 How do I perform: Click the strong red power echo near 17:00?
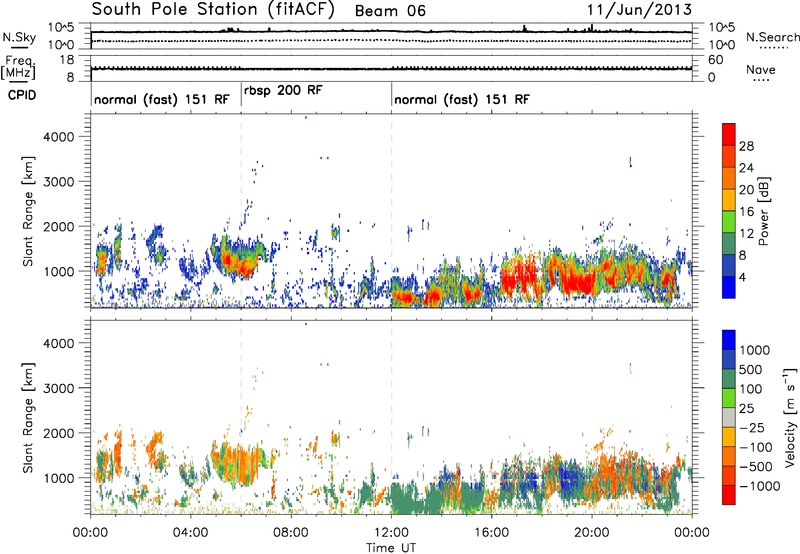519,277
